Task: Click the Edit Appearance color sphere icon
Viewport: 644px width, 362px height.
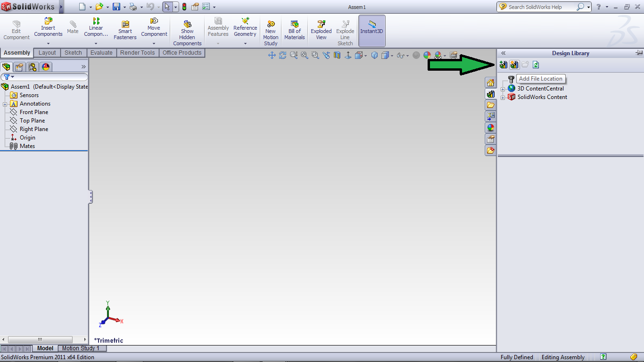Action: 427,55
